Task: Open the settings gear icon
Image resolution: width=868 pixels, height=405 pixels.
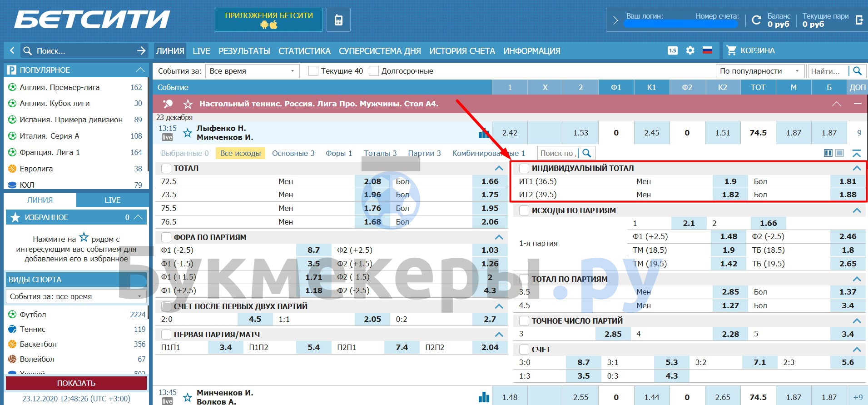Action: [690, 50]
